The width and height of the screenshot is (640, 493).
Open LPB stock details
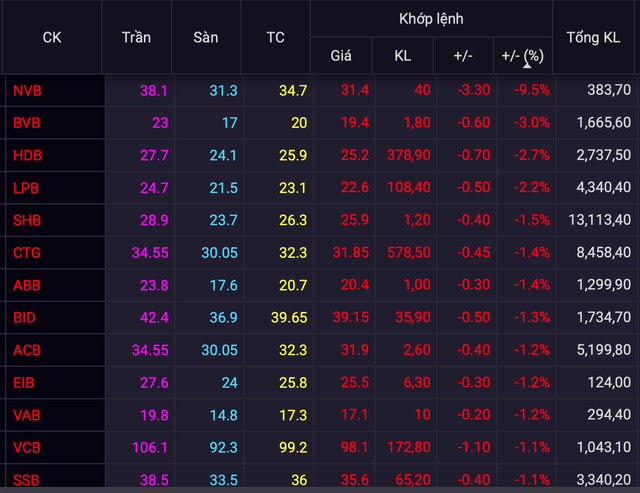tap(26, 187)
